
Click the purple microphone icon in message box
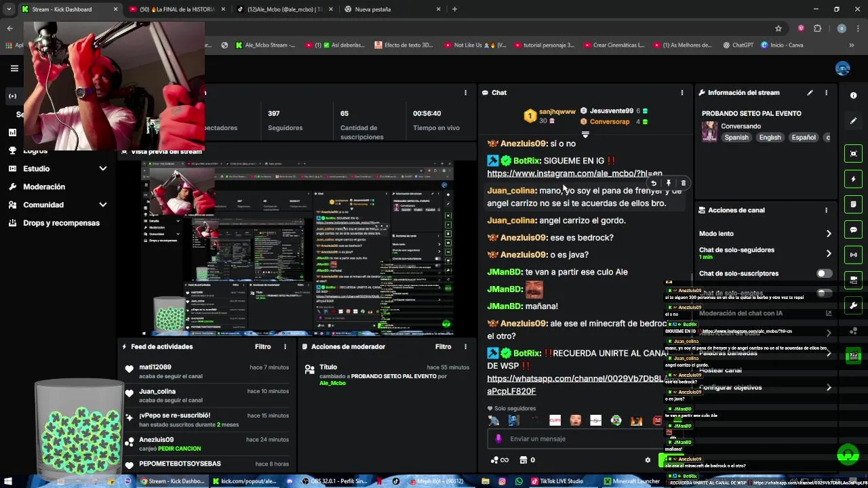[498, 439]
